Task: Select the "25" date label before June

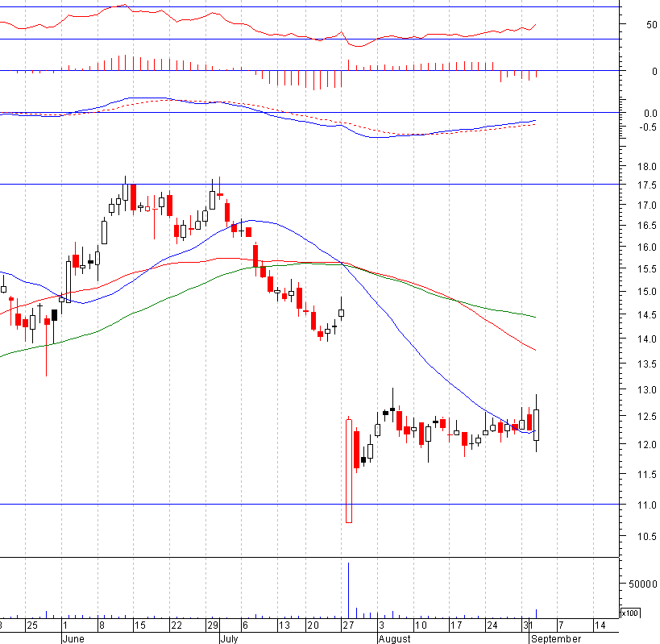Action: (x=32, y=625)
